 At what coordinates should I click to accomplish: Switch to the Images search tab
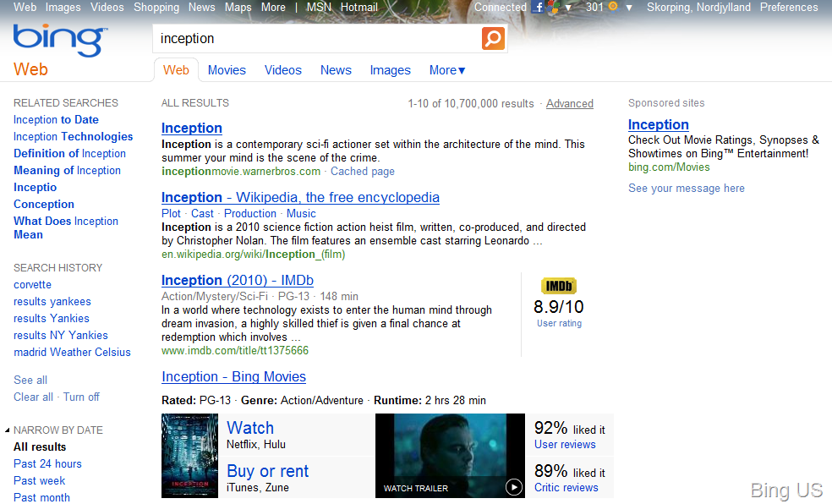point(390,70)
